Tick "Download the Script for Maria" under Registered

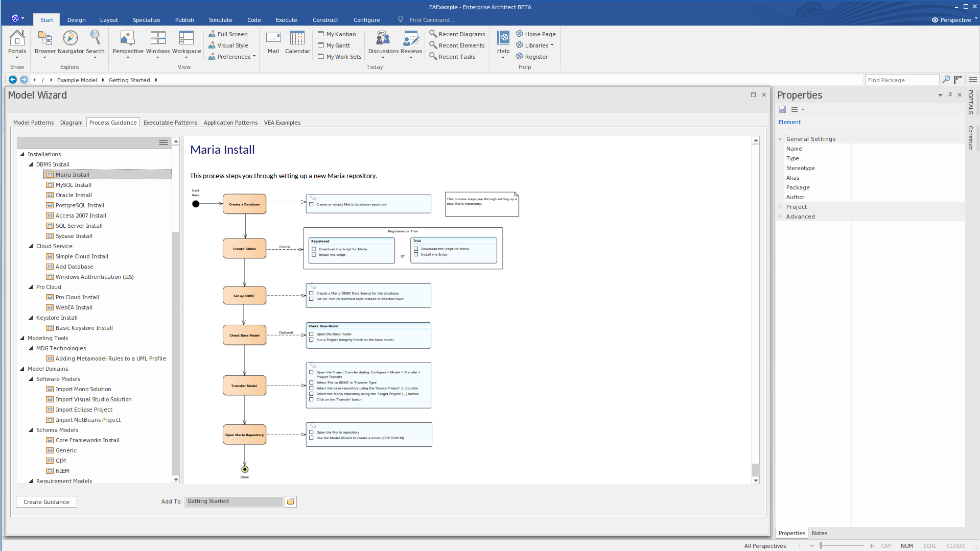[313, 249]
